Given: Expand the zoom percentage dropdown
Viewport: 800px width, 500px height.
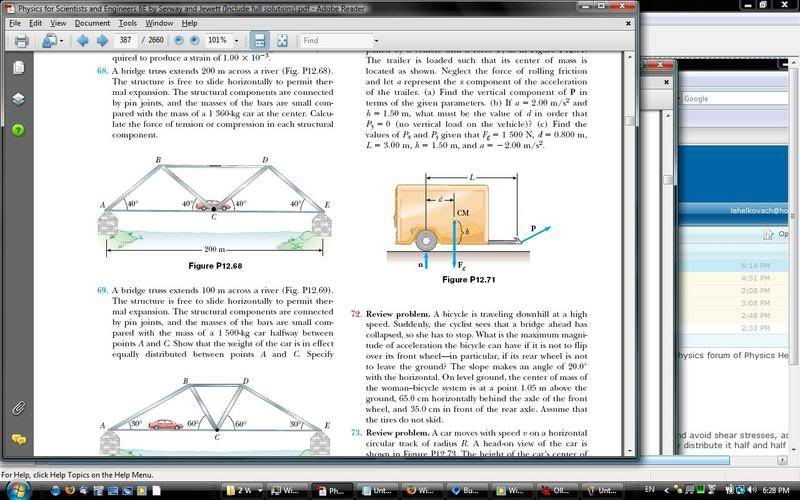Looking at the screenshot, I should [237, 41].
